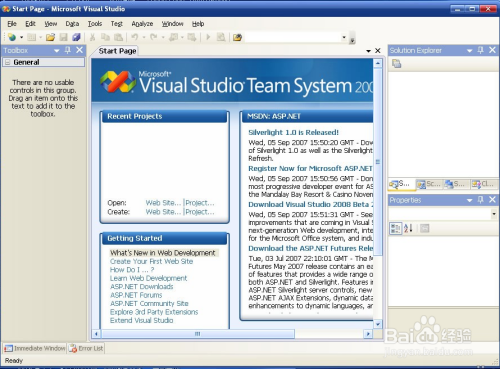Click the Cut scissors icon
The height and width of the screenshot is (369, 500).
(93, 37)
